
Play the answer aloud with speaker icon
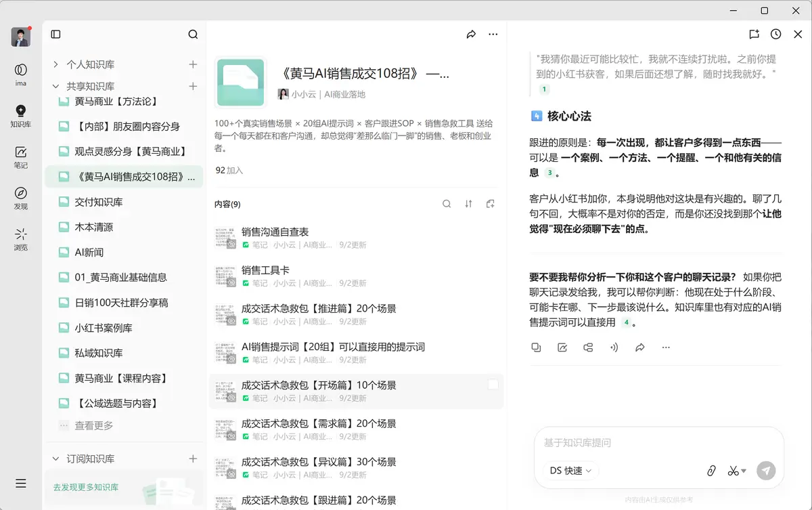(614, 347)
